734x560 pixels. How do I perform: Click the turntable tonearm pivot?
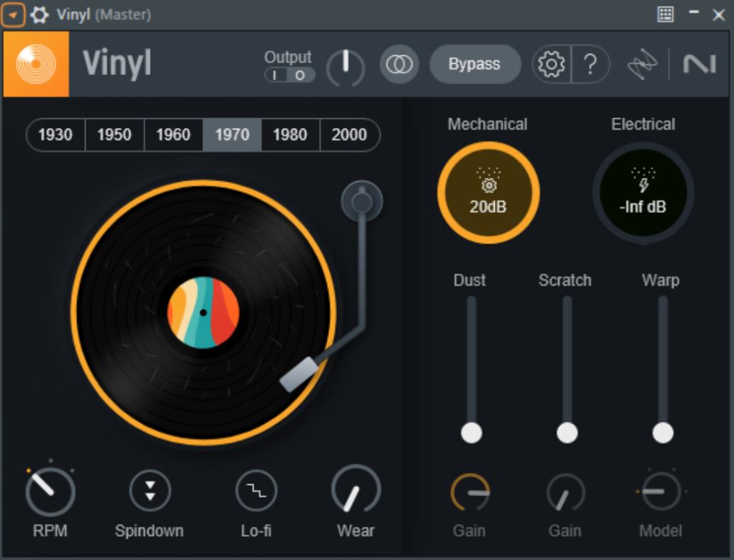click(362, 202)
